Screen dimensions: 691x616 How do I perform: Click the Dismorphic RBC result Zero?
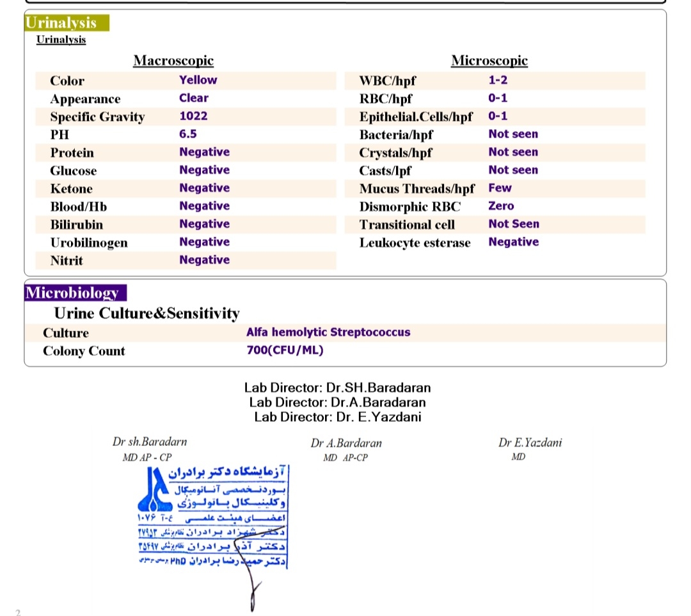[x=501, y=206]
